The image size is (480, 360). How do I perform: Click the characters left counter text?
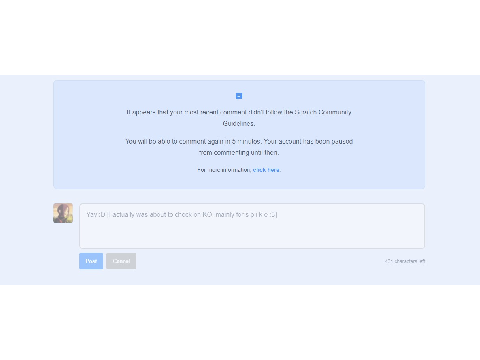[405, 261]
